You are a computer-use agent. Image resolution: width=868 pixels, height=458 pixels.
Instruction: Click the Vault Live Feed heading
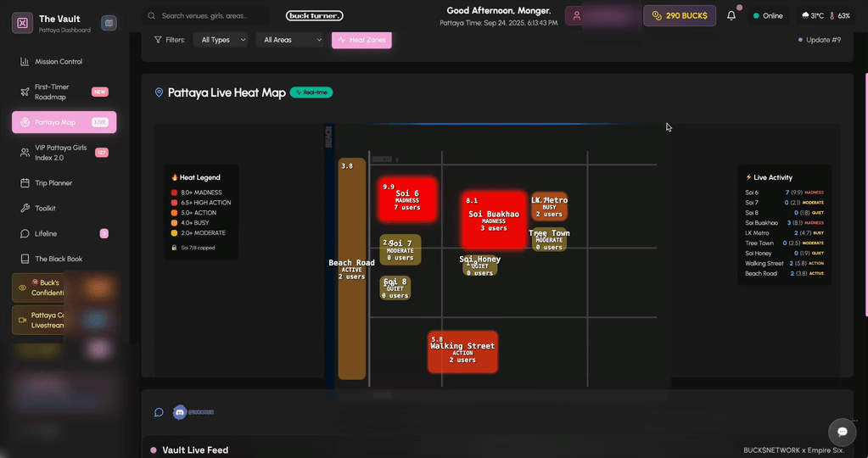(x=195, y=450)
